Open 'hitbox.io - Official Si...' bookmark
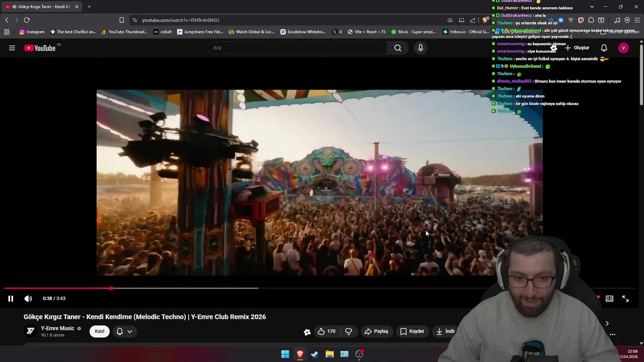This screenshot has width=644, height=362. [465, 32]
